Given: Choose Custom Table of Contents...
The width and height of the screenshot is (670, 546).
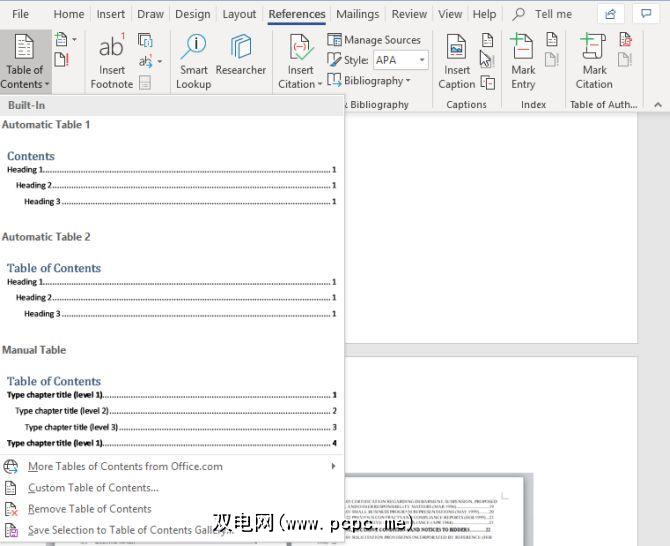Looking at the screenshot, I should pyautogui.click(x=93, y=488).
